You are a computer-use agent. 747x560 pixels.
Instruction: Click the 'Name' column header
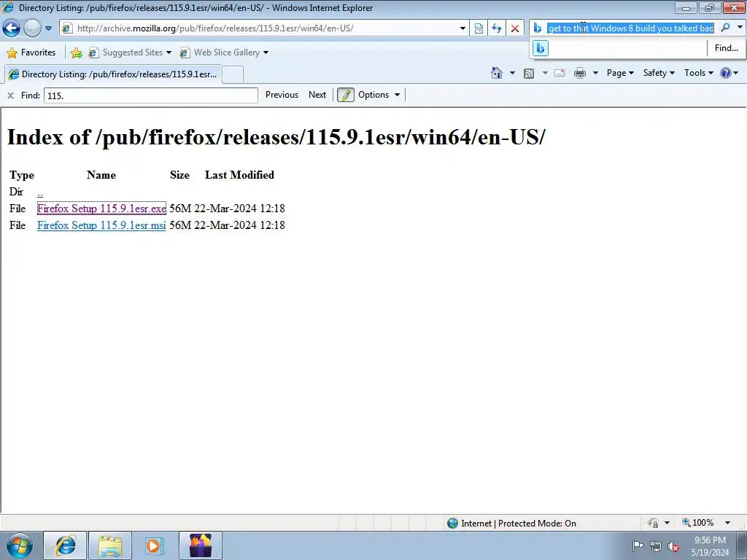101,175
